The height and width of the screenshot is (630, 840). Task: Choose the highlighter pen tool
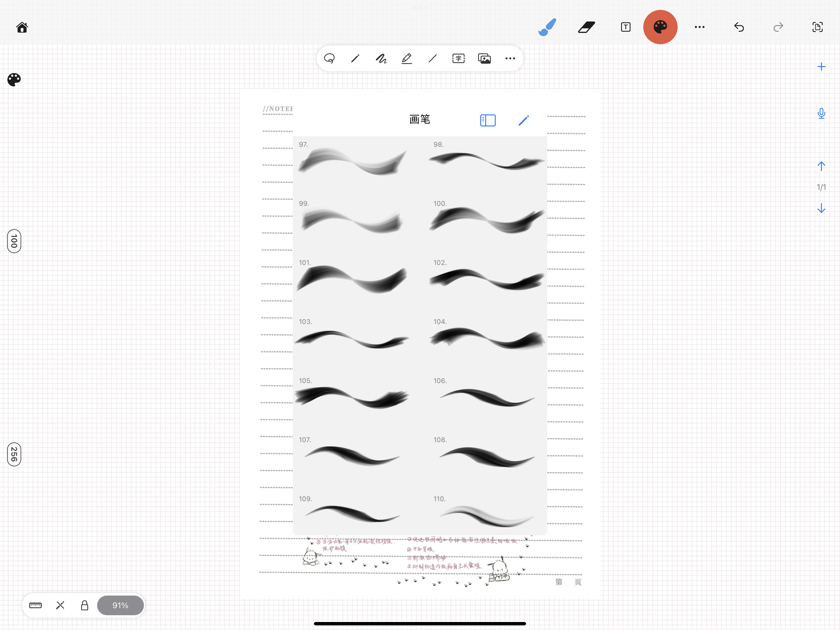407,58
